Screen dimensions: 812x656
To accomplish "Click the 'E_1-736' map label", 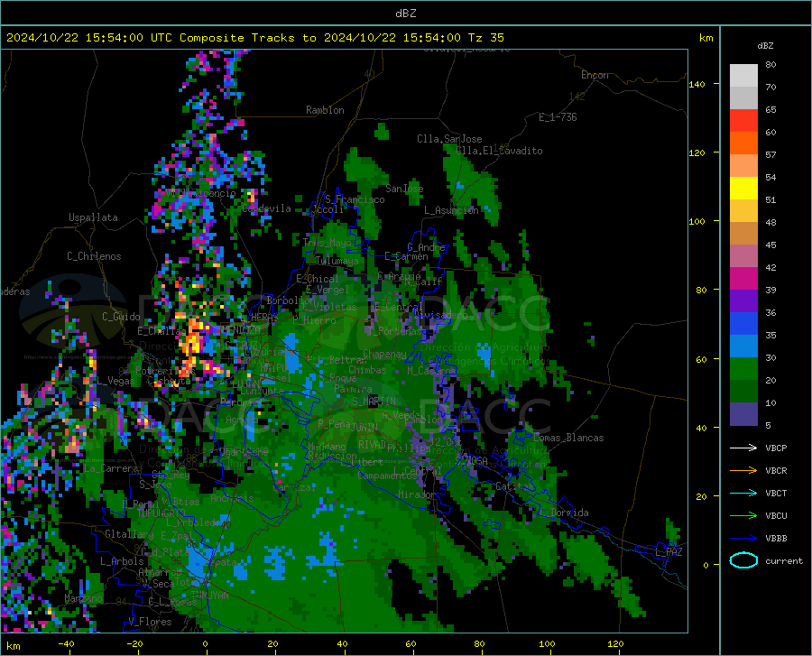I will tap(558, 117).
